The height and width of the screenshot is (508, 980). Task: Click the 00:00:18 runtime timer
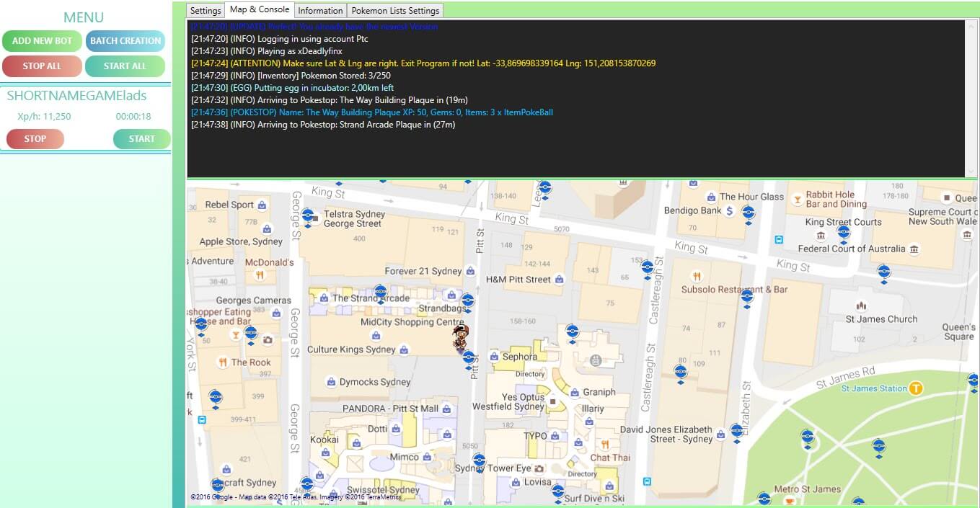pyautogui.click(x=133, y=116)
